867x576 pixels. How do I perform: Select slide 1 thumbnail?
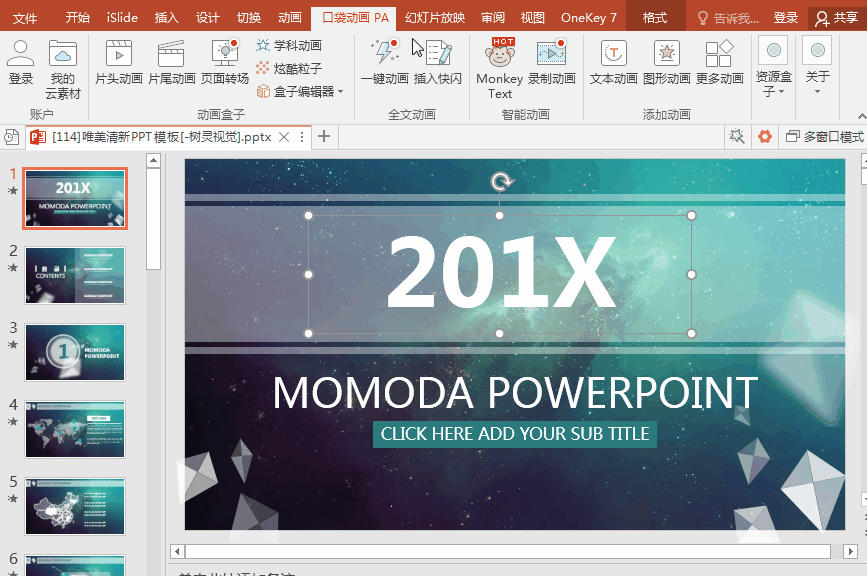[x=75, y=198]
